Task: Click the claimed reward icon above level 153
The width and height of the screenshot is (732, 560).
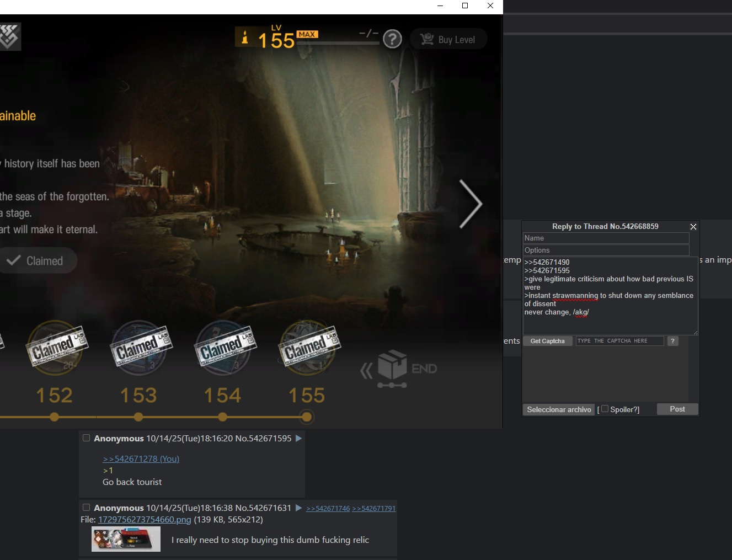Action: point(140,348)
